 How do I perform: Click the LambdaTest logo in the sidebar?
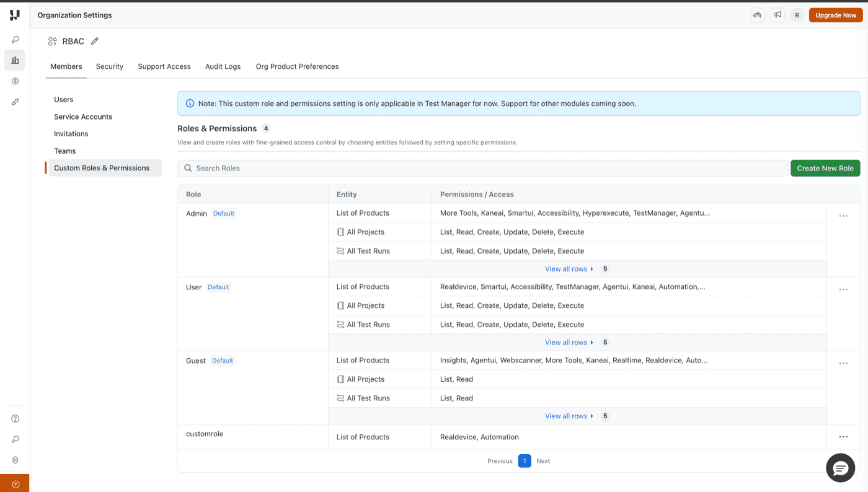pos(14,15)
